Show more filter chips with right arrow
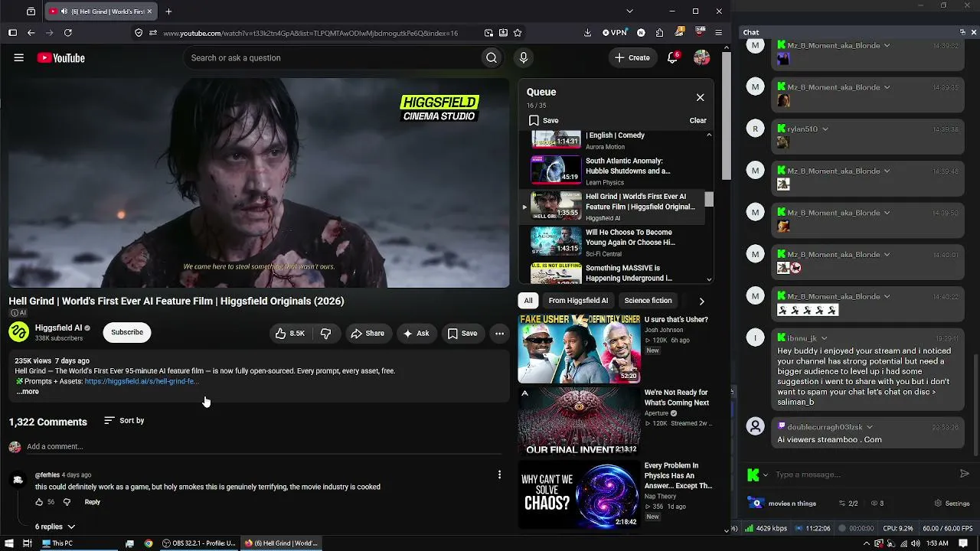This screenshot has width=980, height=551. (701, 301)
